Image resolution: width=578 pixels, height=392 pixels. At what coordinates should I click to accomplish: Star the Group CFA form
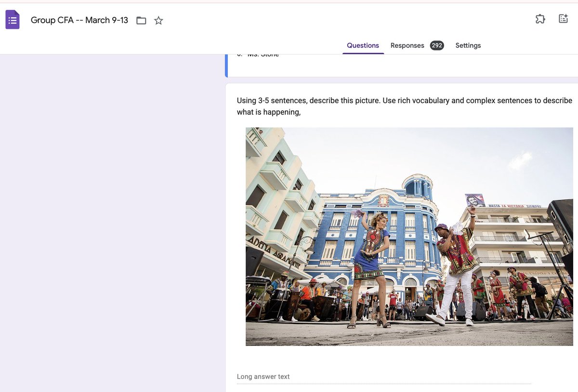pyautogui.click(x=158, y=20)
